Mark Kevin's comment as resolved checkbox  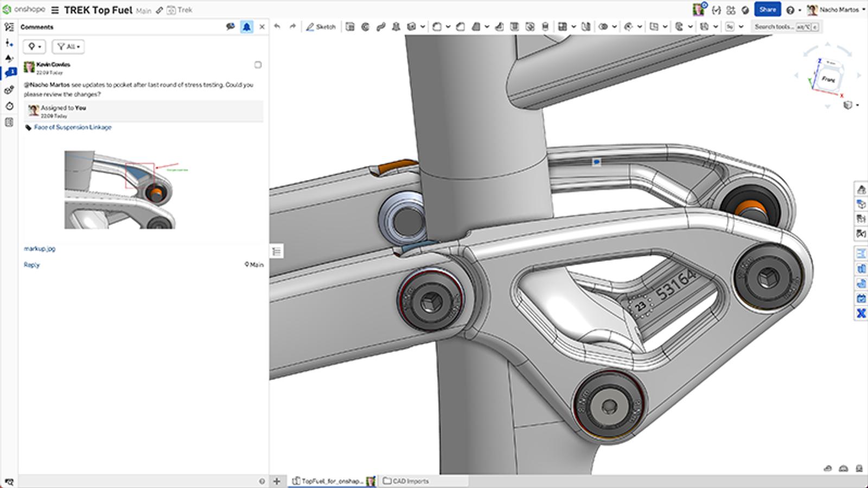click(x=258, y=65)
